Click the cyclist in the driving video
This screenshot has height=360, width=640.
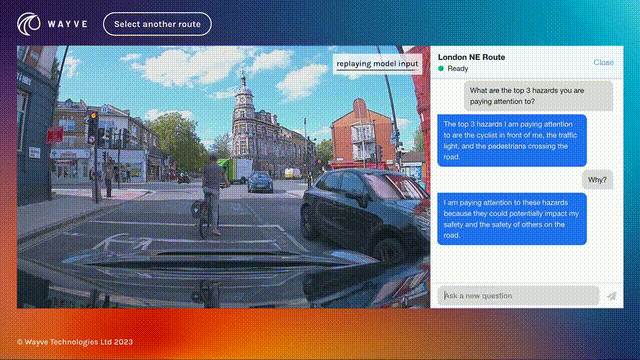[x=211, y=194]
